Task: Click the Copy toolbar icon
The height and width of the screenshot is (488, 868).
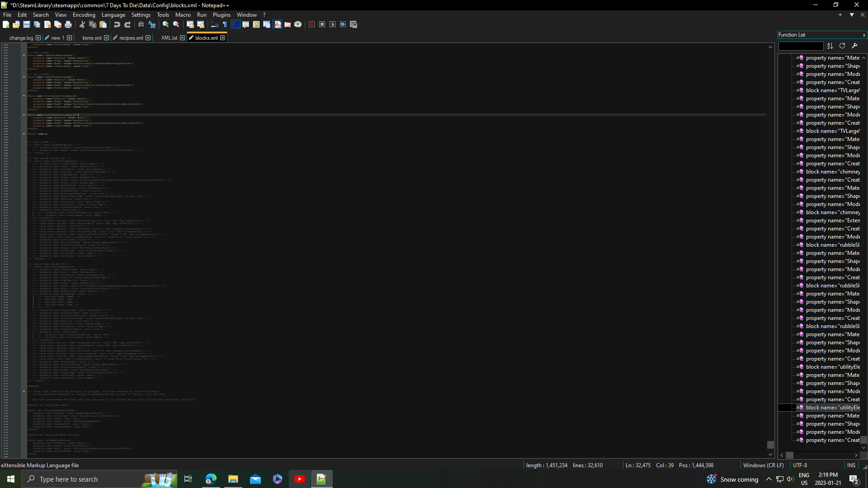Action: (93, 24)
